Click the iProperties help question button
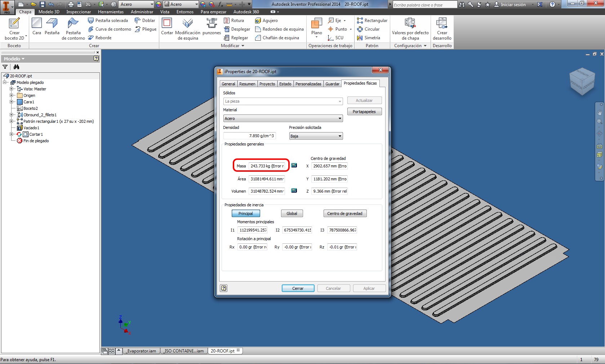 [x=224, y=288]
